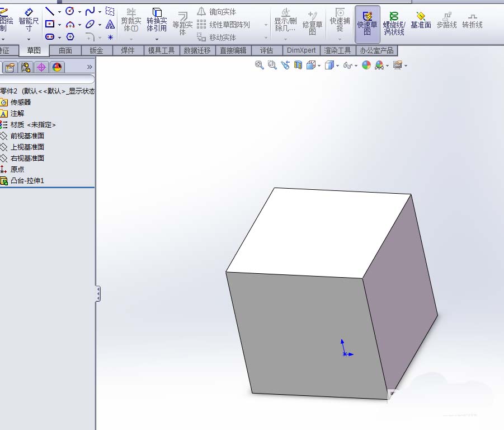The height and width of the screenshot is (430, 504).
Task: Select the Straight Slot tool
Action: pos(50,36)
